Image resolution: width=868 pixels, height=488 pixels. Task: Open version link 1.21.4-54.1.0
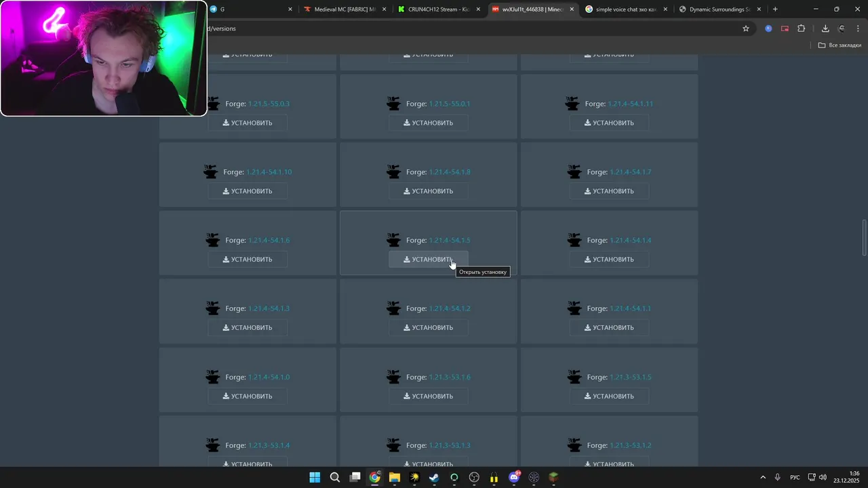pyautogui.click(x=269, y=377)
